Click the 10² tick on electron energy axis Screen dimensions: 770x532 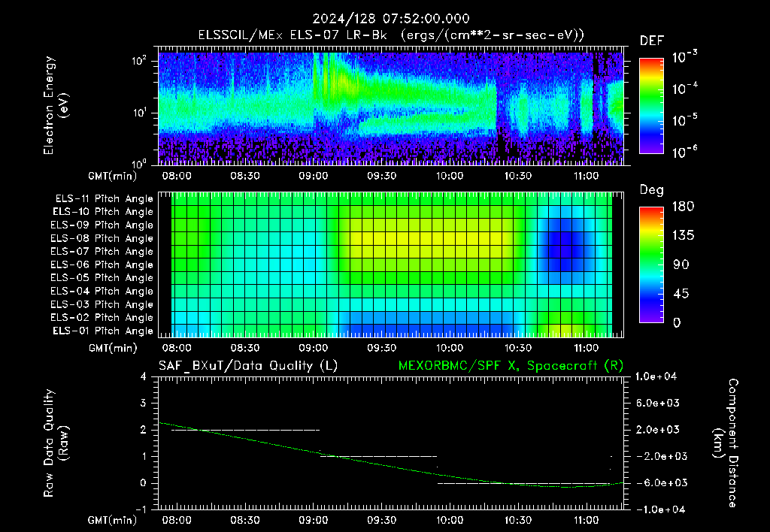139,61
